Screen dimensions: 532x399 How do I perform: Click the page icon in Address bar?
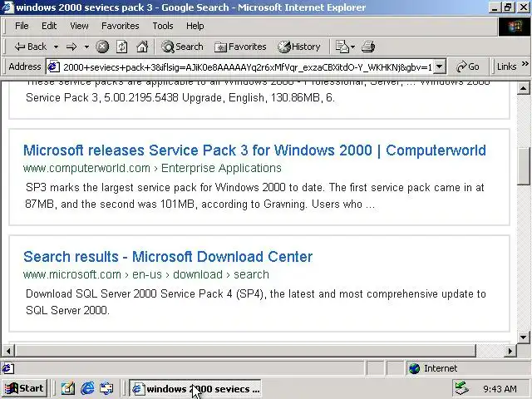click(x=53, y=66)
